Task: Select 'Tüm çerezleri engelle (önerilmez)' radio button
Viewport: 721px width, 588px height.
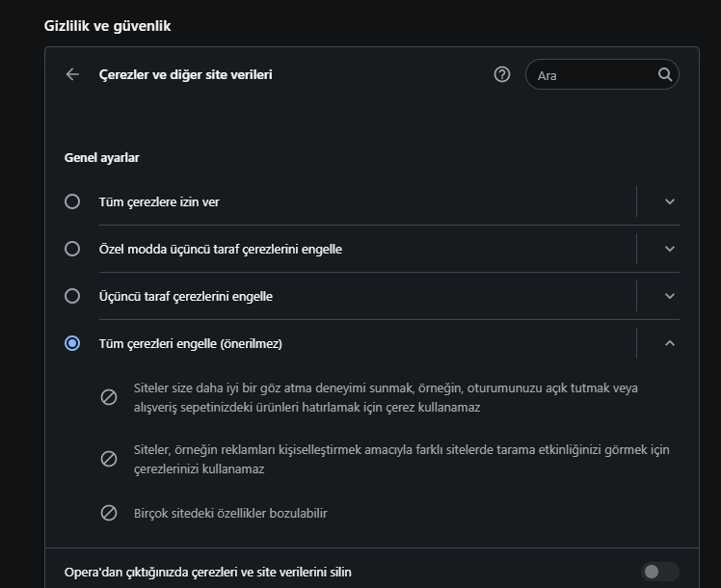Action: tap(72, 343)
